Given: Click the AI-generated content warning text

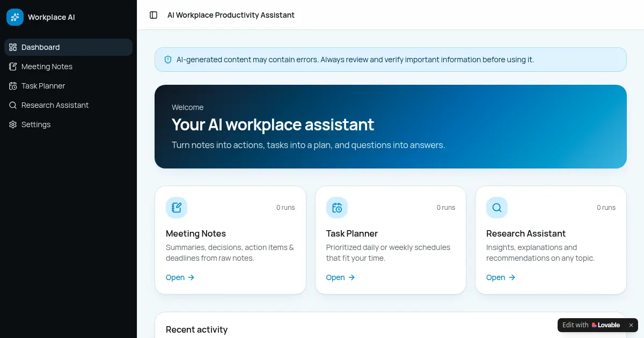Looking at the screenshot, I should point(355,60).
